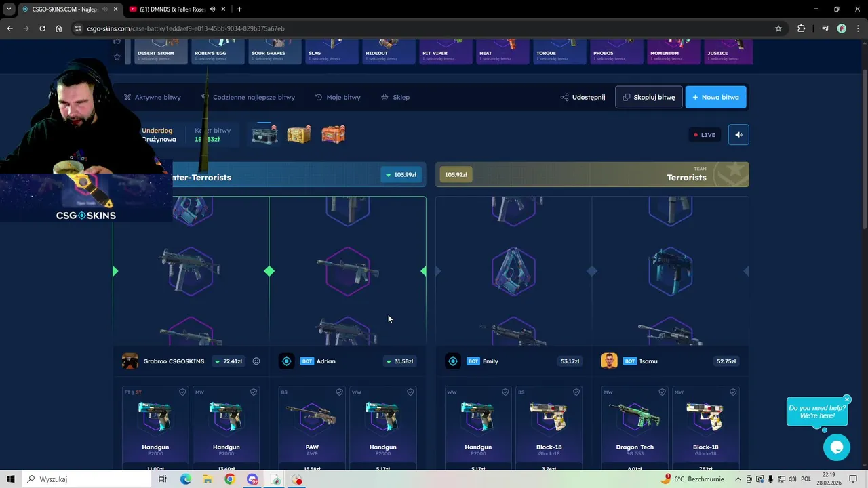Open a new browser tab

[239, 9]
